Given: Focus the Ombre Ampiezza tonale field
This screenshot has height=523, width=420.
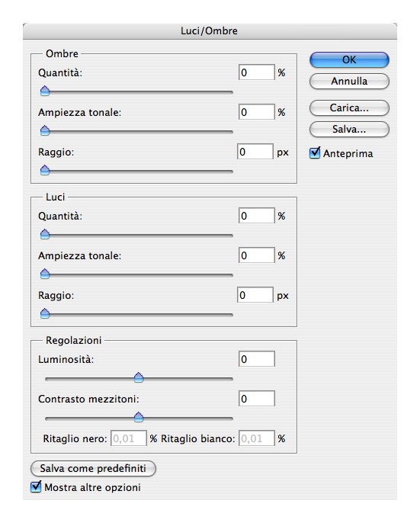Looking at the screenshot, I should 257,112.
